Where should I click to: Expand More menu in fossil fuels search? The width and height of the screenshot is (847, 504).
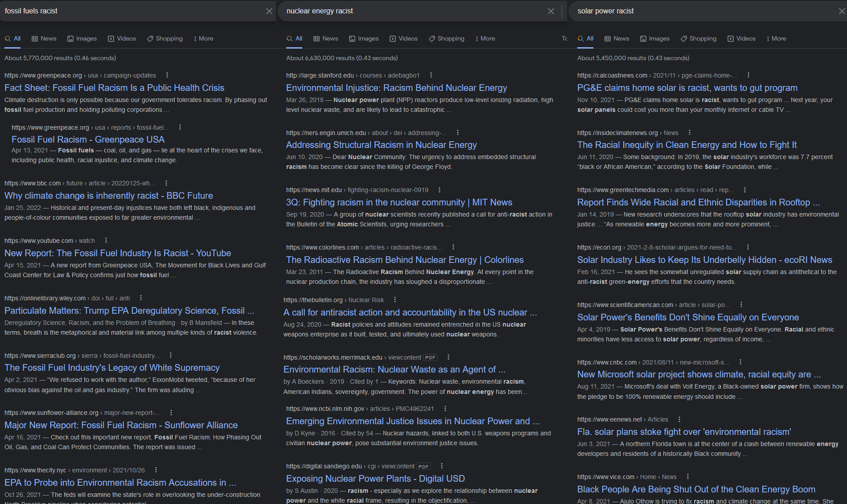[203, 39]
